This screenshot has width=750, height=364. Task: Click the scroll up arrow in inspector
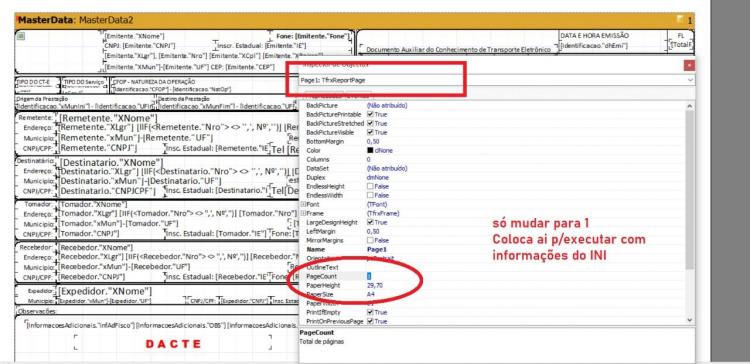689,106
